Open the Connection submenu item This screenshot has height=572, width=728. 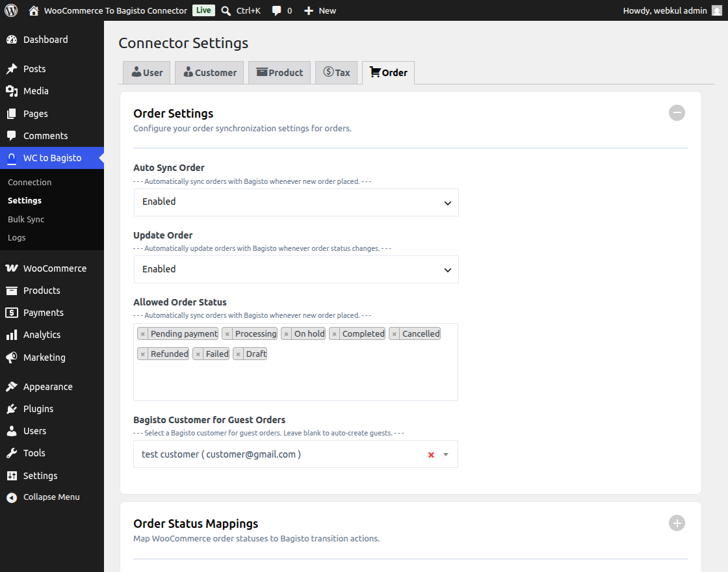(30, 183)
